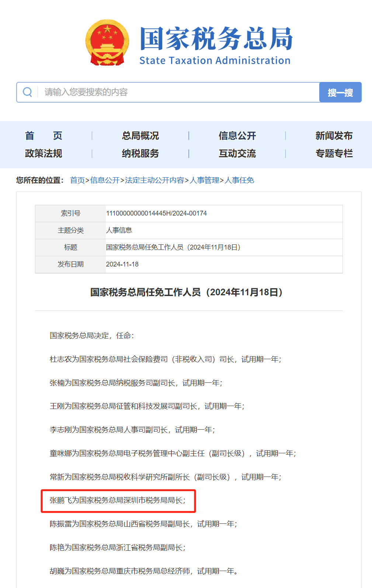372x588 pixels.
Task: Open 法定主动公开内容 breadcrumb link
Action: 154,180
